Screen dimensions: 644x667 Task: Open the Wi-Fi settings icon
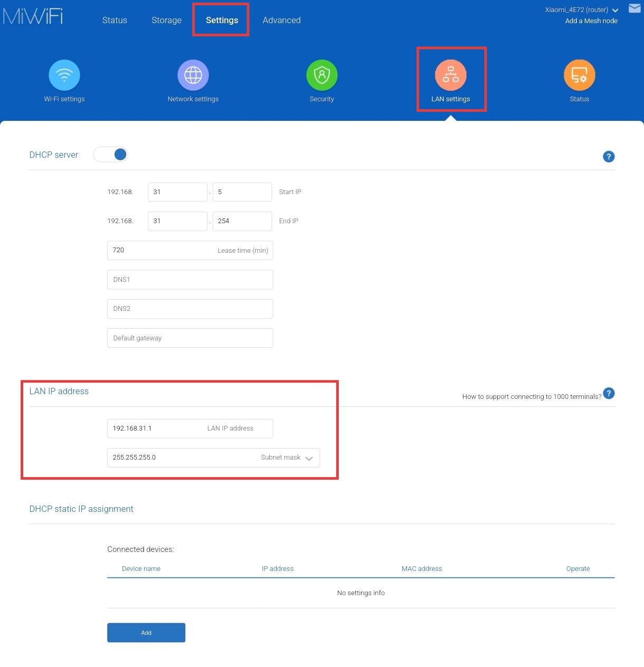pos(64,75)
